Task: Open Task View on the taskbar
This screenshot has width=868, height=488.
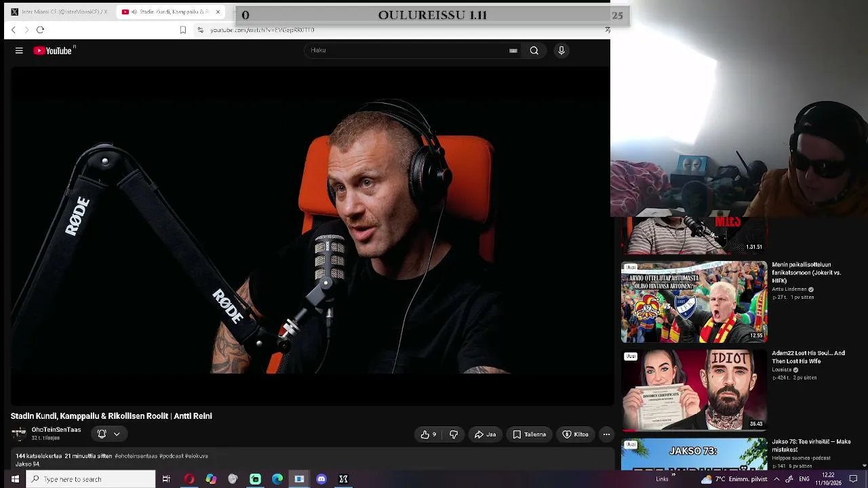Action: [166, 479]
